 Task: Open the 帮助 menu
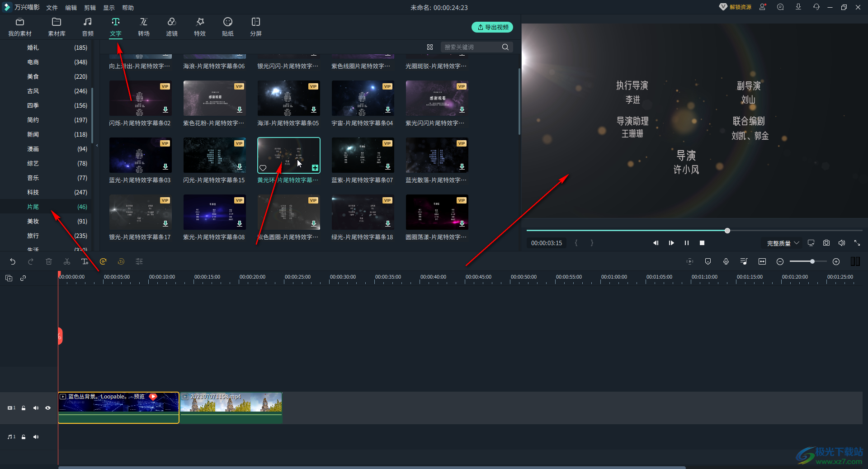(128, 8)
